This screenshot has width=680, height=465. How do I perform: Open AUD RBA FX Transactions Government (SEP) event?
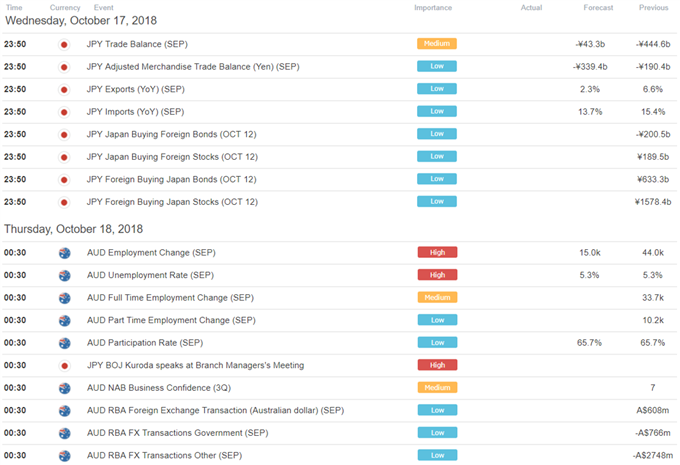178,433
